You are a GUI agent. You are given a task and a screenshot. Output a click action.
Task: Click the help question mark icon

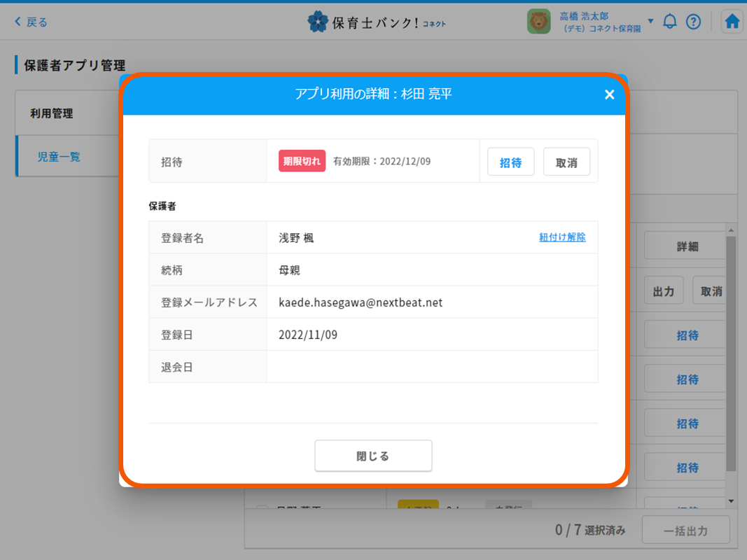pos(693,22)
